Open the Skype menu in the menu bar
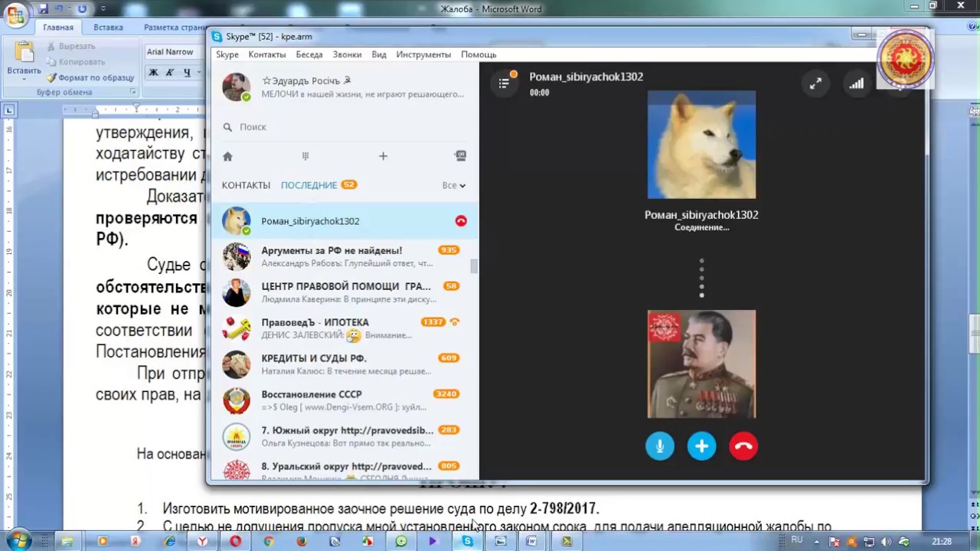Viewport: 980px width, 551px height. pyautogui.click(x=227, y=55)
